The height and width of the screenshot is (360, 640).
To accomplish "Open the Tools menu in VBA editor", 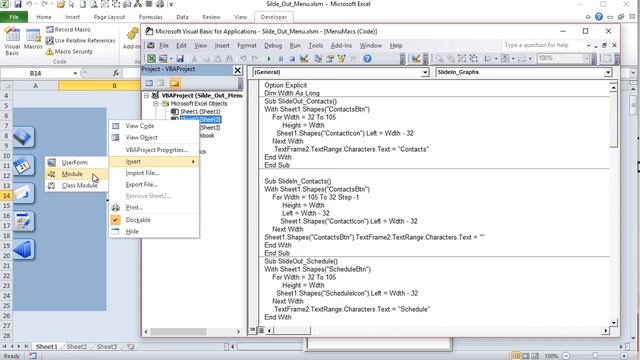I will click(x=316, y=45).
